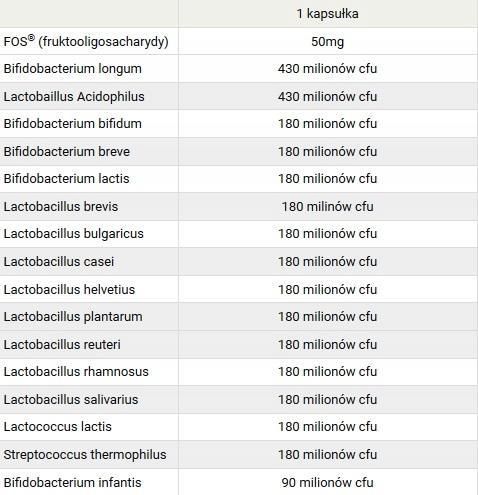Select Bifidobacterium bifidum text
The height and width of the screenshot is (495, 478).
point(73,124)
